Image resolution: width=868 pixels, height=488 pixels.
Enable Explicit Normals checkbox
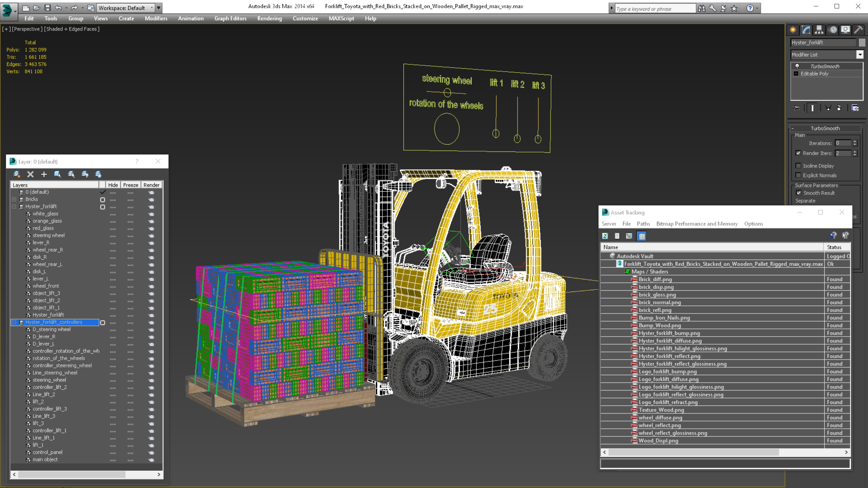pyautogui.click(x=798, y=175)
